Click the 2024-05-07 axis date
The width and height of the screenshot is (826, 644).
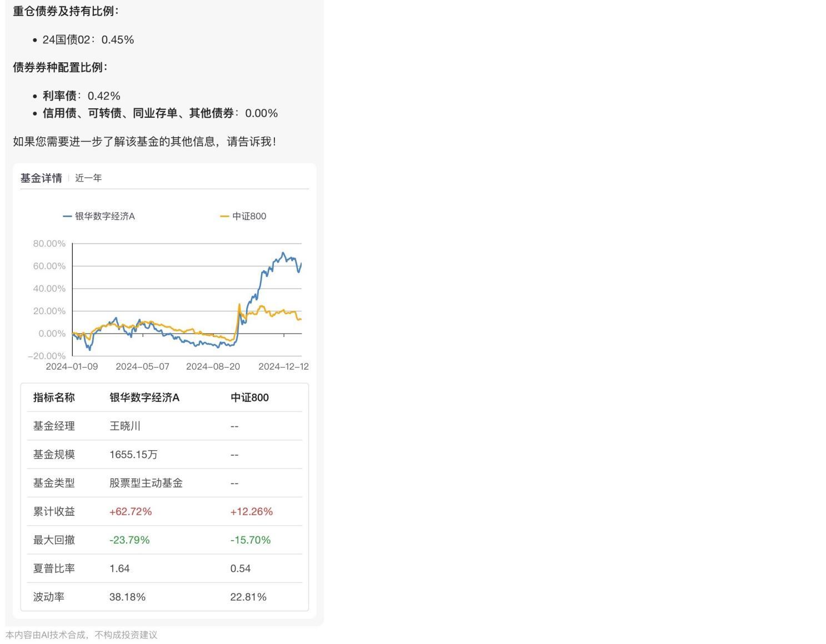[142, 366]
